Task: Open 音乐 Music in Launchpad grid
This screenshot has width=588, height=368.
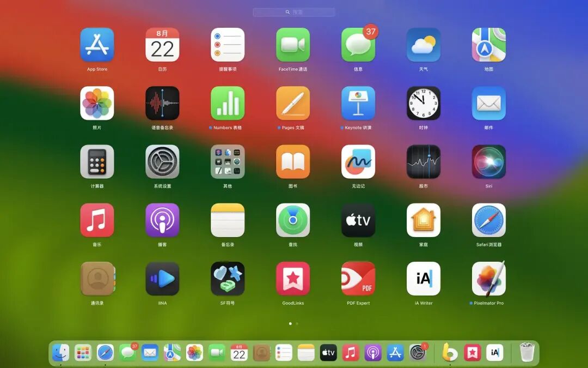Action: click(97, 220)
